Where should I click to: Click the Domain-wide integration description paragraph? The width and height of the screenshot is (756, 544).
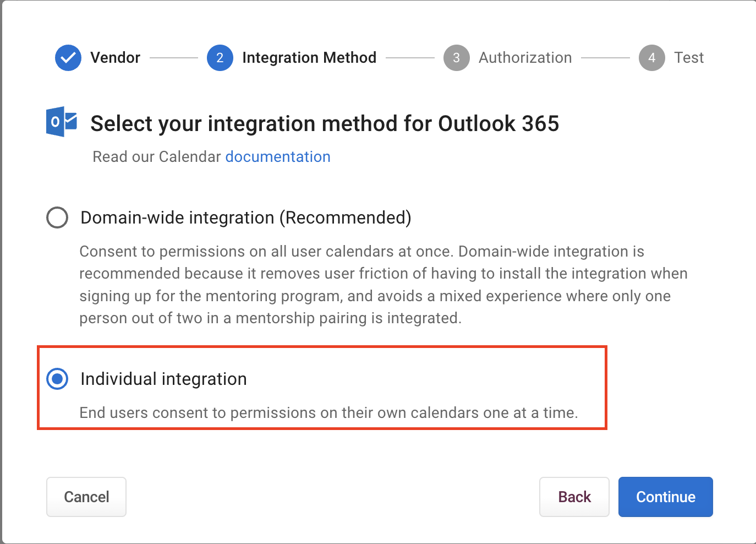[x=383, y=285]
